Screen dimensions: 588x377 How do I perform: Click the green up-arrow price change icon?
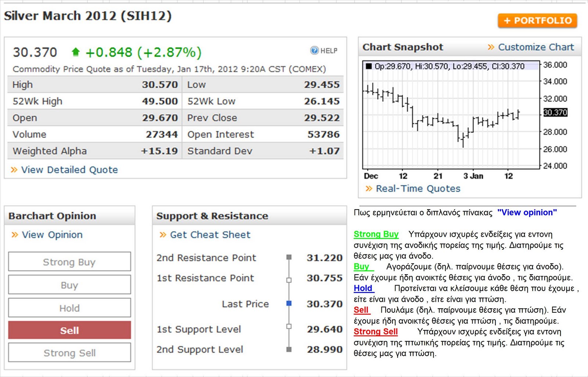tap(76, 52)
